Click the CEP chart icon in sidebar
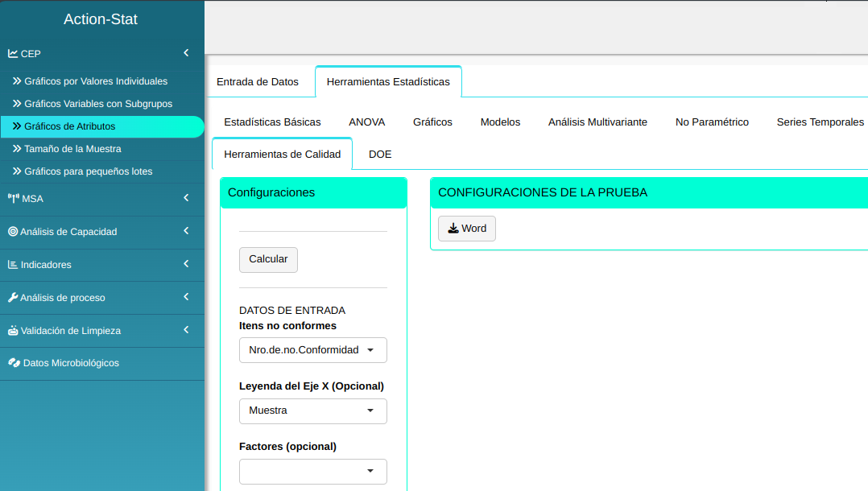Image resolution: width=868 pixels, height=491 pixels. click(13, 54)
